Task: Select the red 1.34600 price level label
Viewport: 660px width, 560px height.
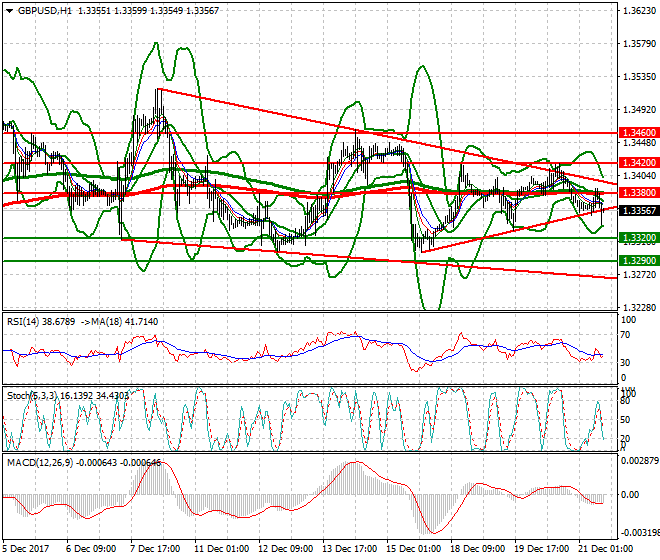Action: pos(639,133)
